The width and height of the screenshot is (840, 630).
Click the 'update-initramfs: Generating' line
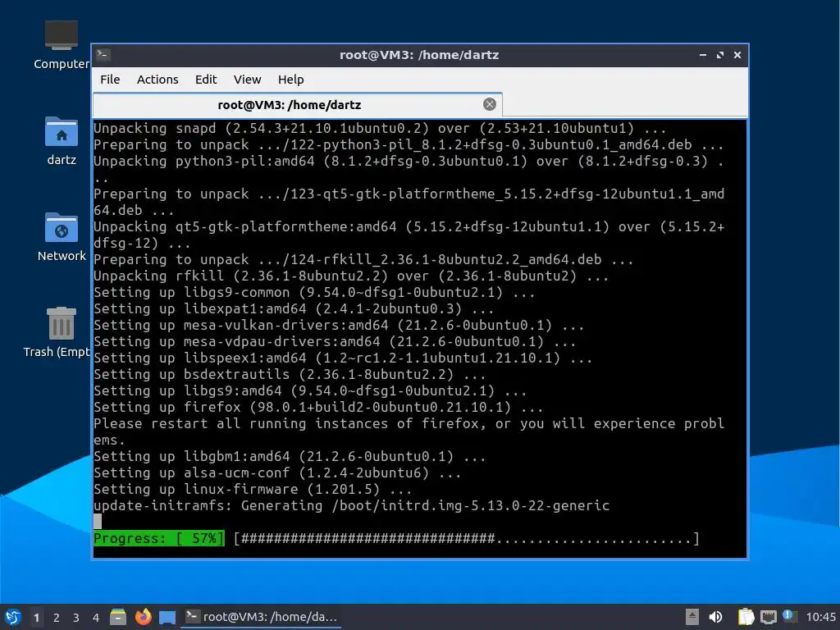point(351,505)
